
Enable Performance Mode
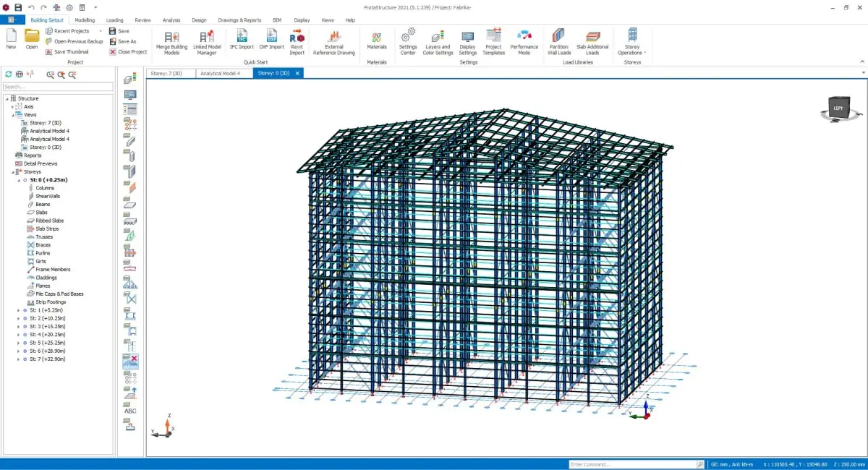tap(524, 40)
